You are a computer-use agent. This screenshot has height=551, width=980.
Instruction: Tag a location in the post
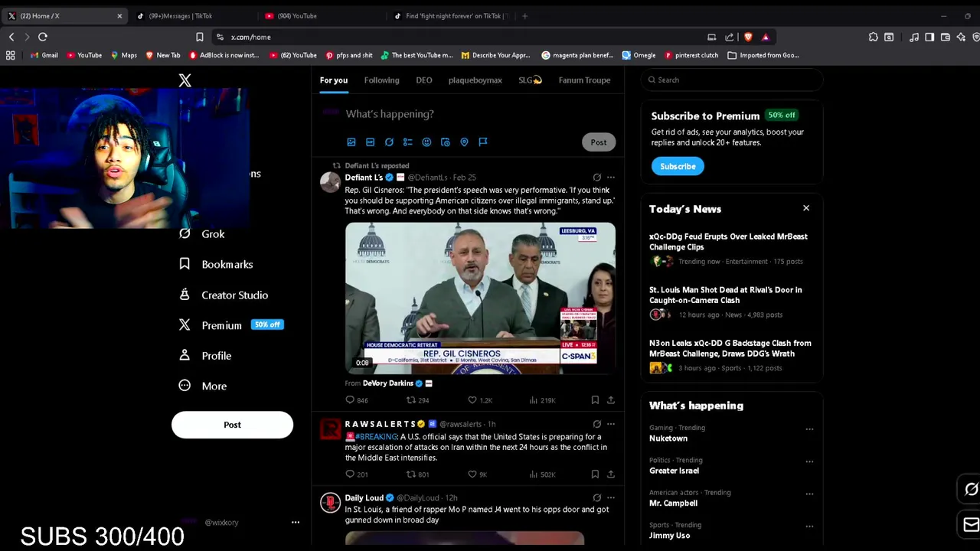[464, 142]
